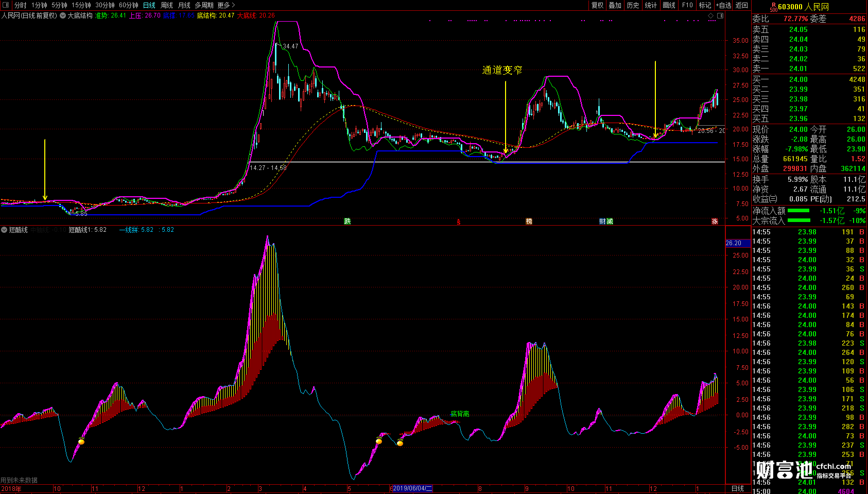
Task: Click the R 500 badge beside stock code
Action: [x=773, y=7]
